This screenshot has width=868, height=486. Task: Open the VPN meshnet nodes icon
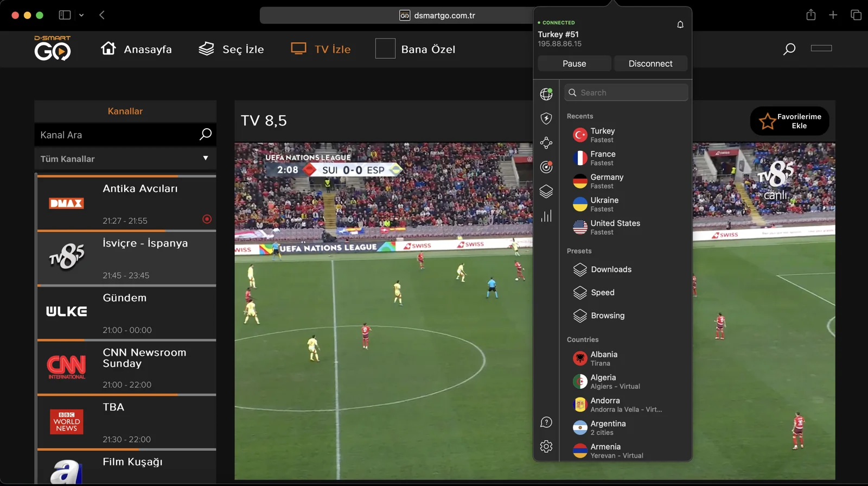pos(546,143)
